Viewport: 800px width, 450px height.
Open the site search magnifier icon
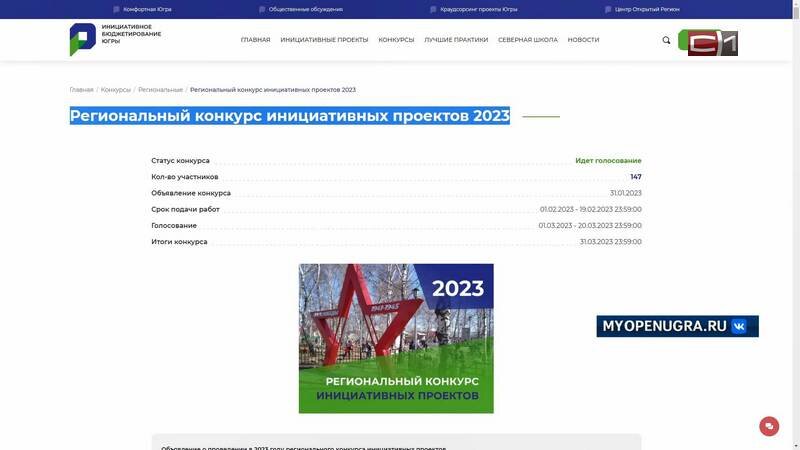666,40
